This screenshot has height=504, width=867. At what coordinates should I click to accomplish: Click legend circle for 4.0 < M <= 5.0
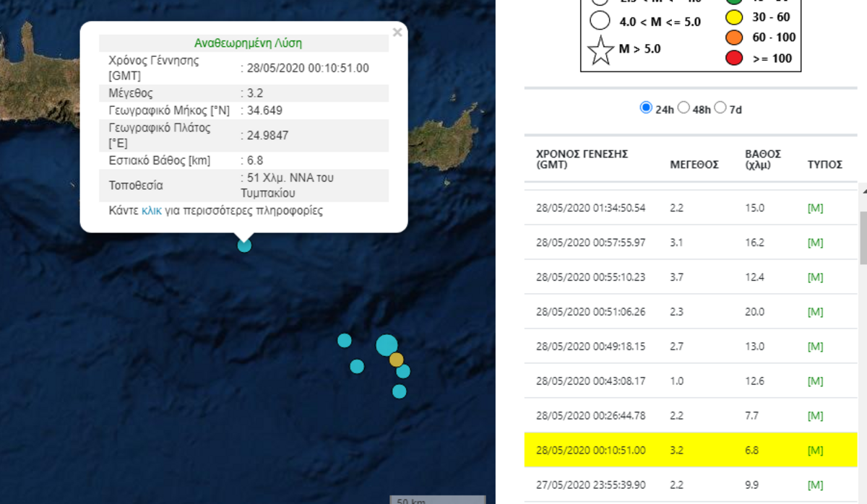click(600, 21)
